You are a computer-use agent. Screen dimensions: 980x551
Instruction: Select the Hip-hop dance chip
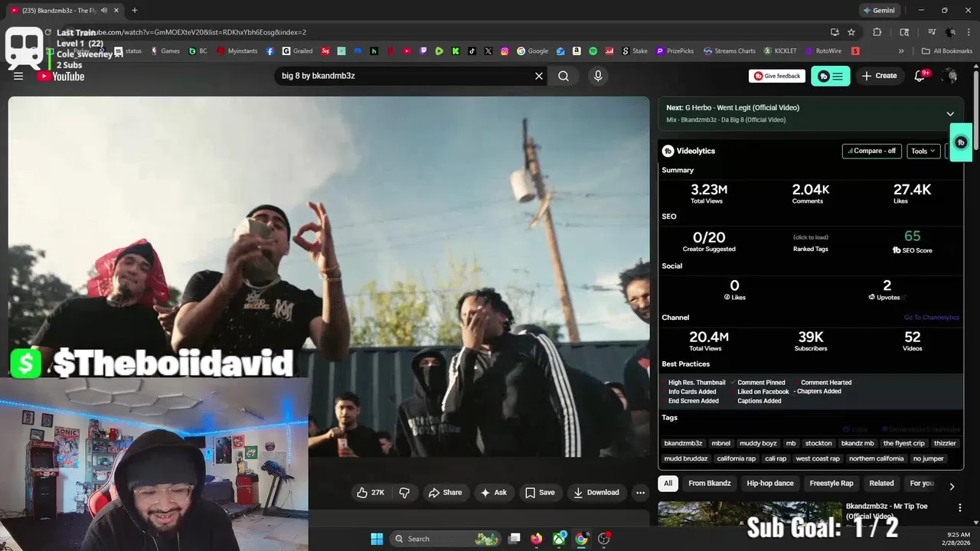[770, 483]
